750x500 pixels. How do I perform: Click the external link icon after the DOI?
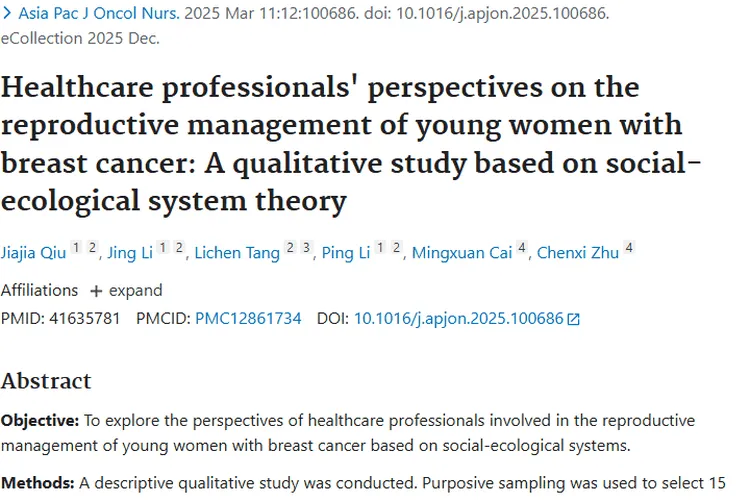tap(573, 320)
